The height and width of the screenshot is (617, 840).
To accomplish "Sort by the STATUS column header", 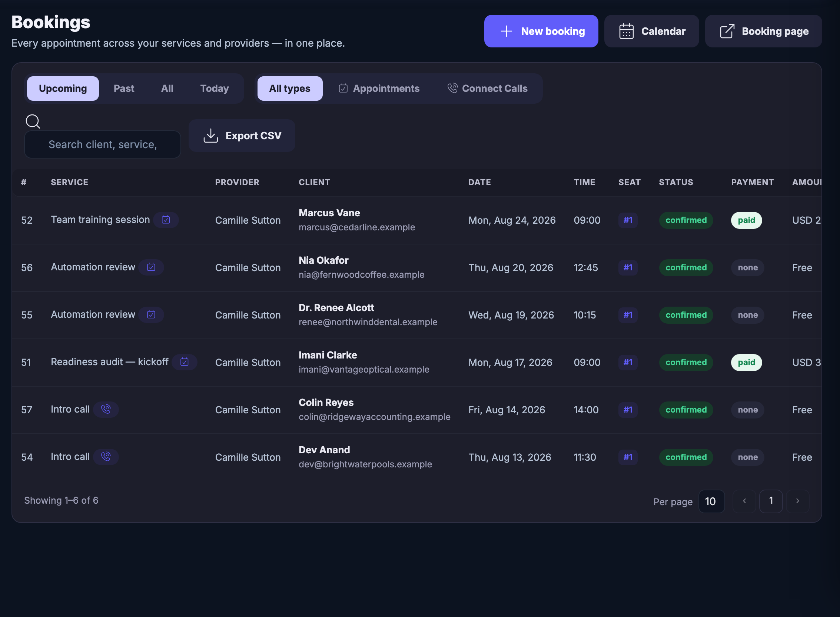I will [675, 182].
